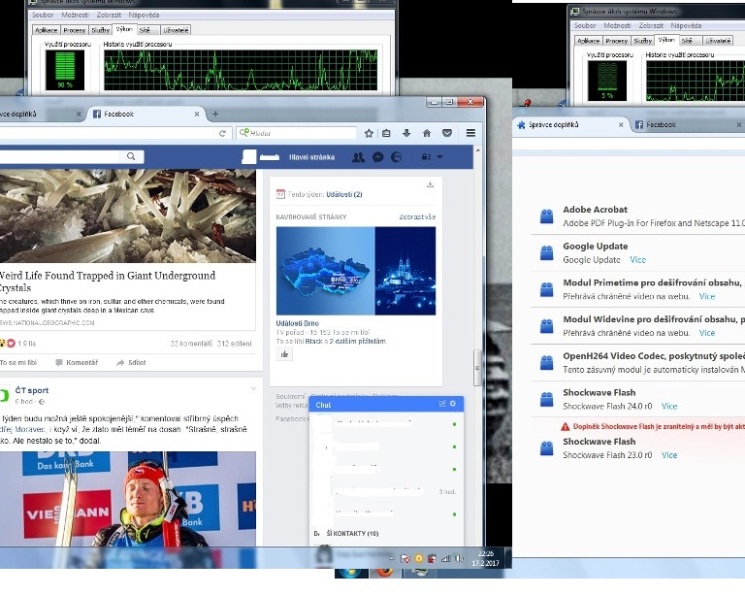Click the bookmark star icon in Firefox toolbar
The image size is (745, 596).
[369, 133]
